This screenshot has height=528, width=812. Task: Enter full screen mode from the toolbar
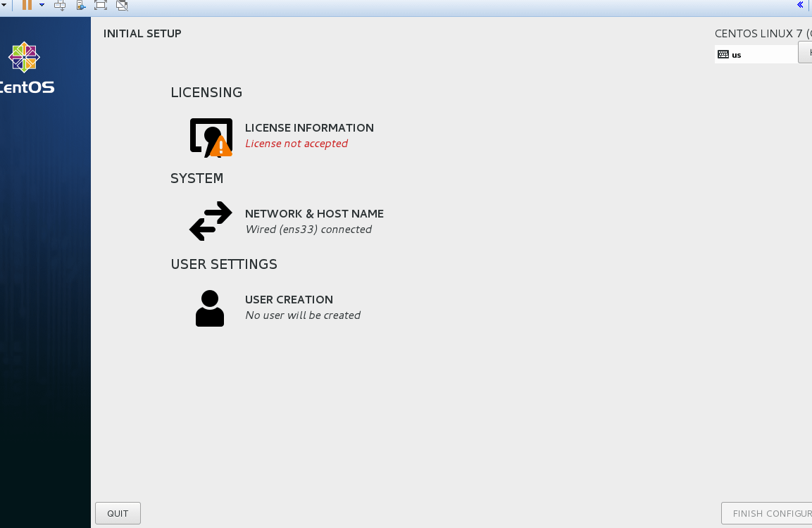[x=101, y=5]
